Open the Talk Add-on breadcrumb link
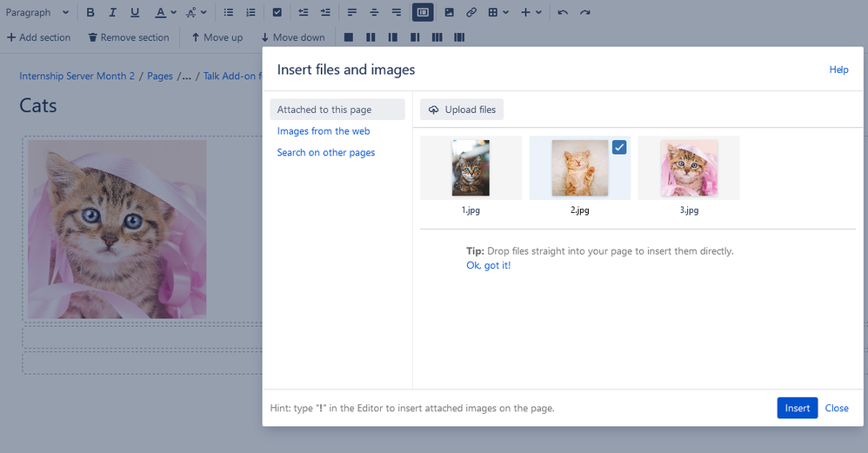 pos(232,77)
